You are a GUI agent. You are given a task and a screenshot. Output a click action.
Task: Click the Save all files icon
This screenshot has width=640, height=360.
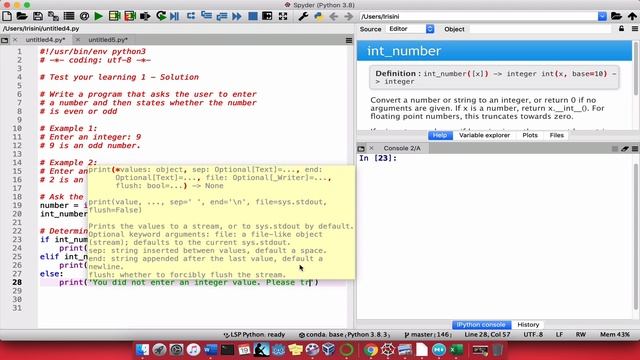click(53, 16)
